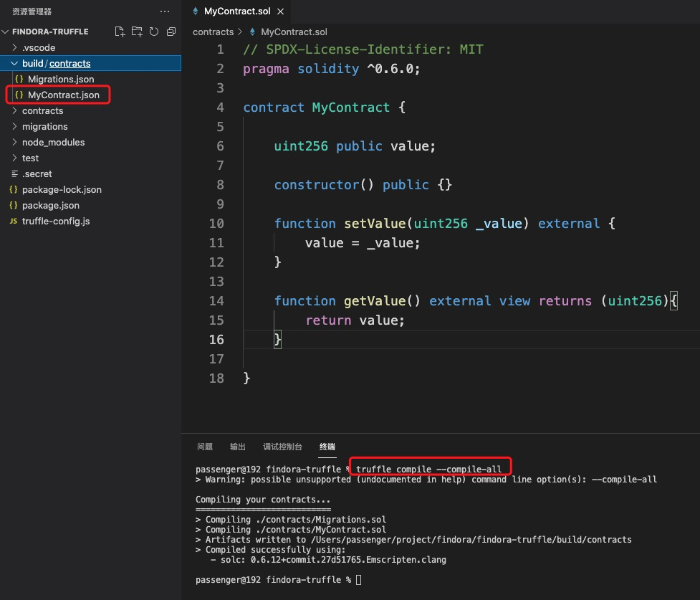Click the New File icon in explorer header
The image size is (700, 600).
pos(120,32)
